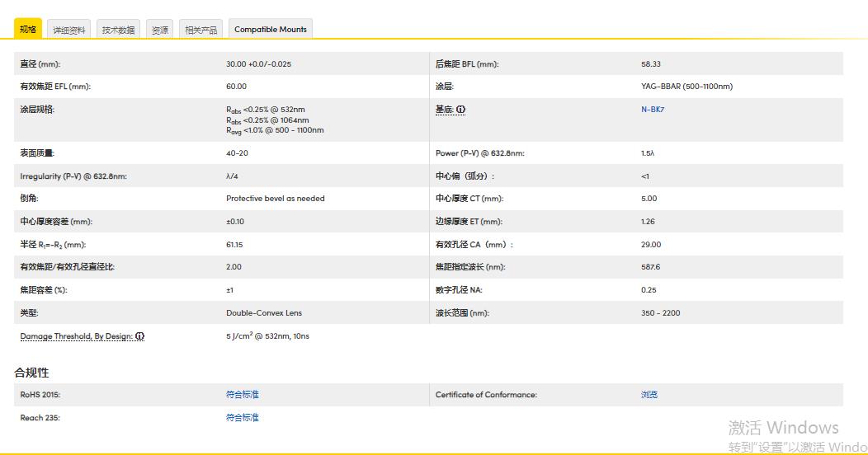Click Rabs <0.25% @ 532nm line
Screen dimensions: 868x455
(266, 110)
